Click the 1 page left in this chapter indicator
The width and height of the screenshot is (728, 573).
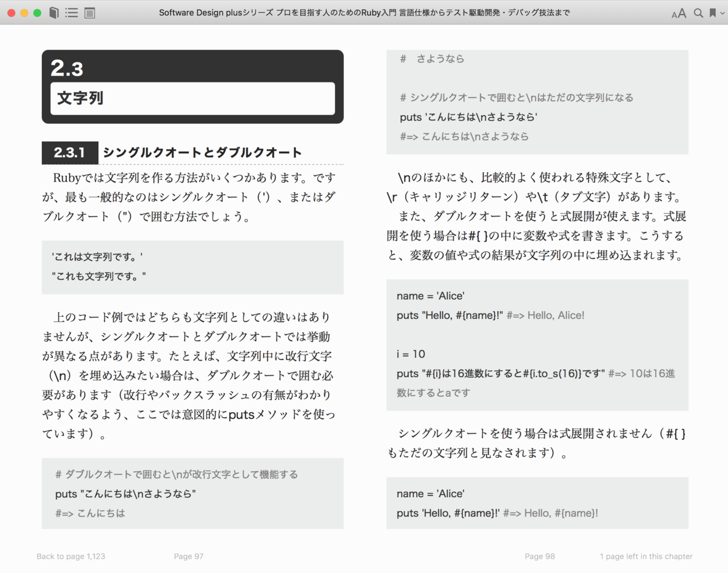pos(646,556)
